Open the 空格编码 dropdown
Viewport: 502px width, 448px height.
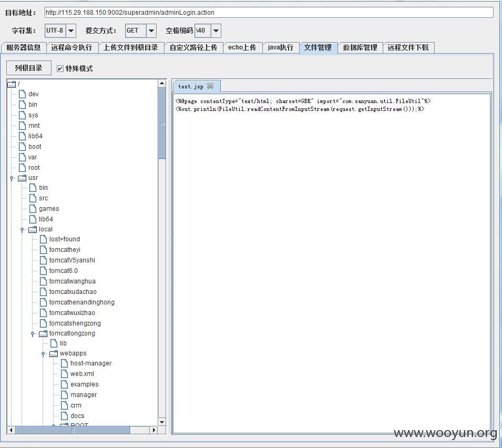[216, 30]
